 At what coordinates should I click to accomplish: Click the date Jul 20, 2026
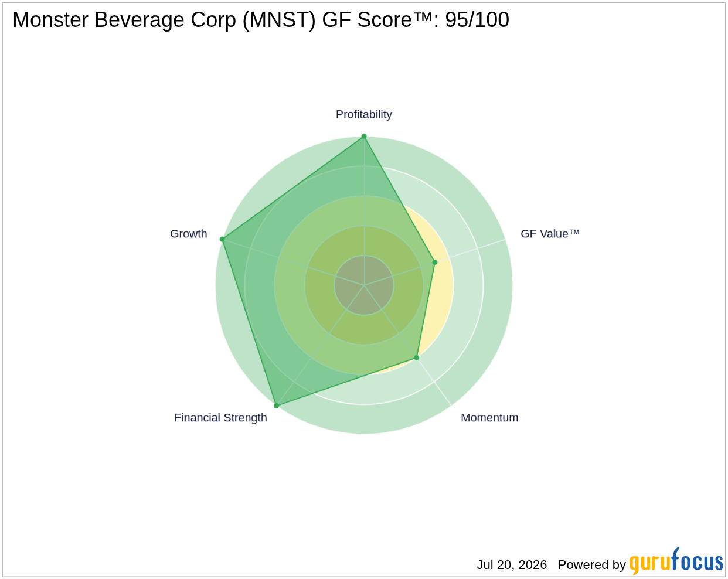pos(512,565)
